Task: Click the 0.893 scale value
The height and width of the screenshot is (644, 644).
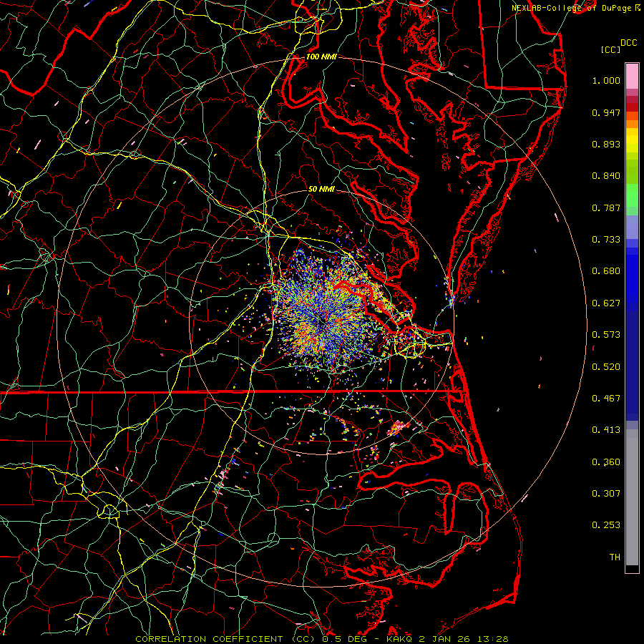Action: pyautogui.click(x=606, y=144)
